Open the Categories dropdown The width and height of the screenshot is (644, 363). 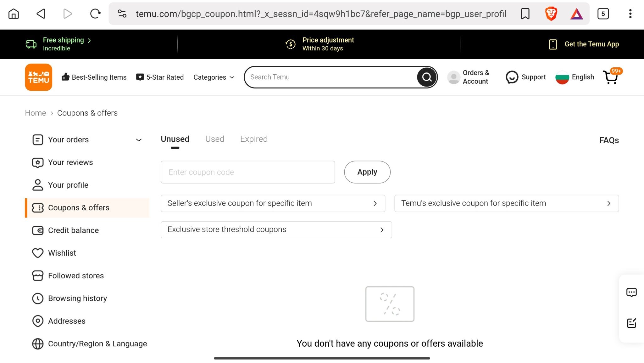(x=214, y=77)
